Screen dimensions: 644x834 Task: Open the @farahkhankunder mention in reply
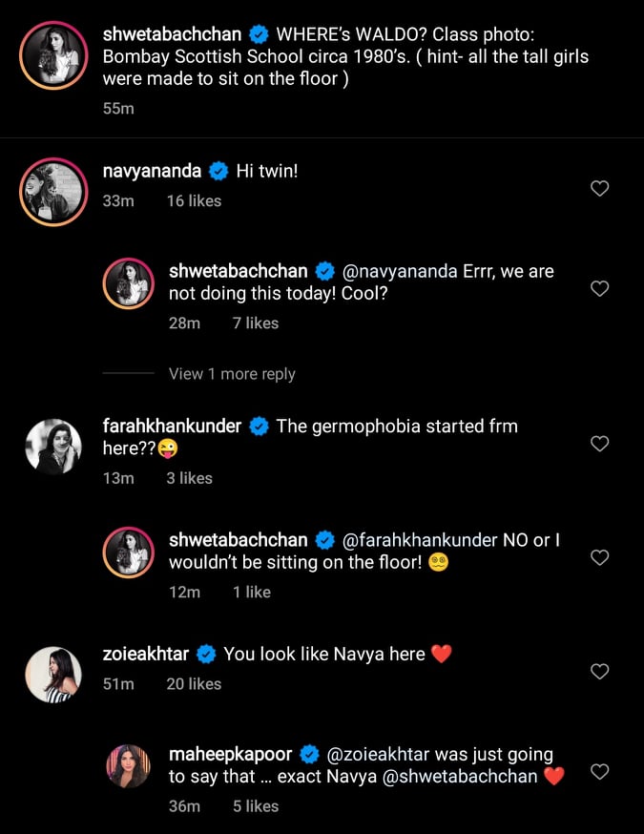click(x=420, y=540)
